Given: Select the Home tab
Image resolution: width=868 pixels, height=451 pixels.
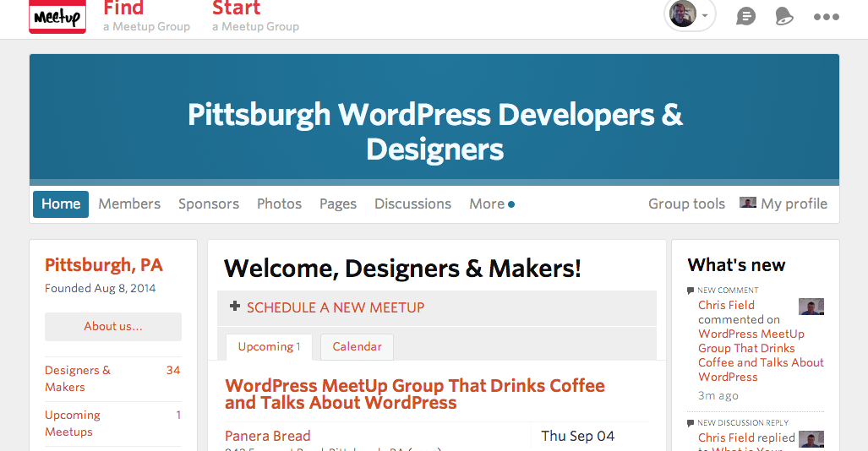Looking at the screenshot, I should (61, 204).
